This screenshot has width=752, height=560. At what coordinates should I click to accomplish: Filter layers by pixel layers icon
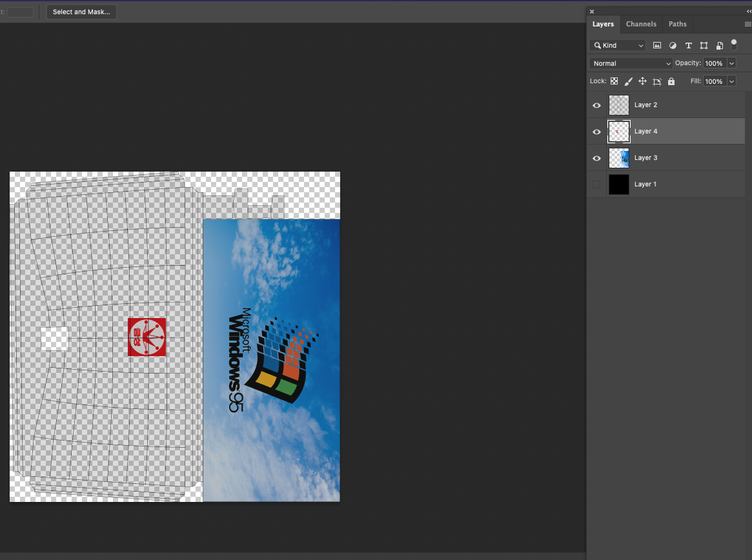pos(657,46)
